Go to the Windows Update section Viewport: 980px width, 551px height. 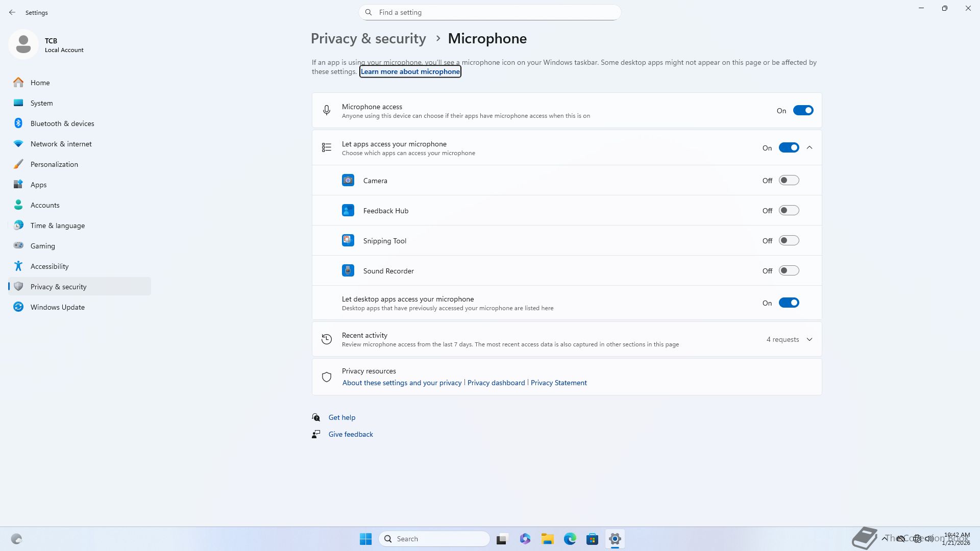57,307
